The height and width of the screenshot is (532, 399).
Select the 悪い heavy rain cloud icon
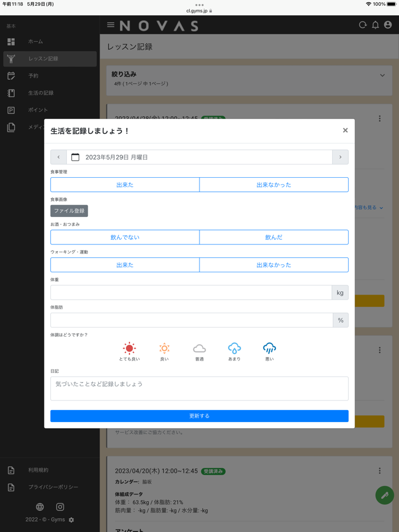(269, 348)
